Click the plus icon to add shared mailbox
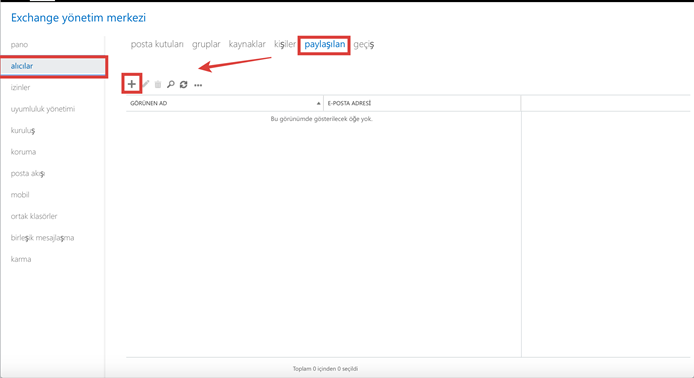Image resolution: width=694 pixels, height=378 pixels. [131, 84]
